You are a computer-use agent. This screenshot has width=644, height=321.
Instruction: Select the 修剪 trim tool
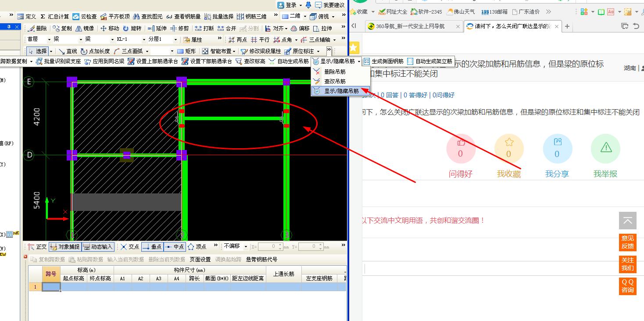click(x=179, y=28)
